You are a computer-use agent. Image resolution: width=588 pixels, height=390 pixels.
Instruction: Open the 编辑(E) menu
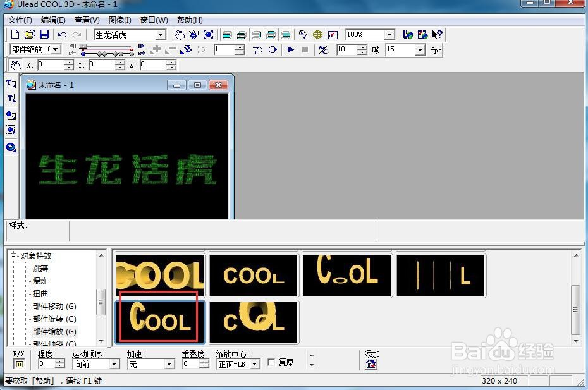point(53,20)
